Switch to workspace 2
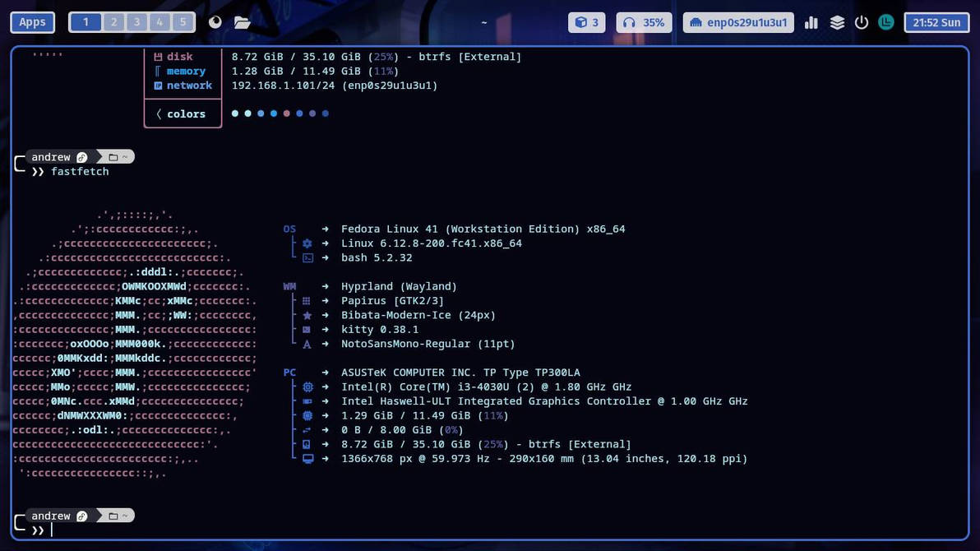The width and height of the screenshot is (980, 551). [x=113, y=21]
